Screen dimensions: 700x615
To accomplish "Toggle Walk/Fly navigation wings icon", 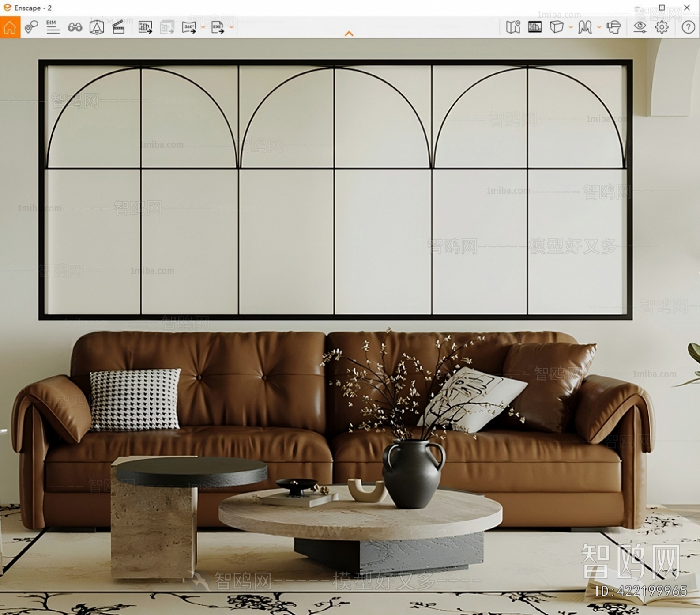I will pos(585,27).
